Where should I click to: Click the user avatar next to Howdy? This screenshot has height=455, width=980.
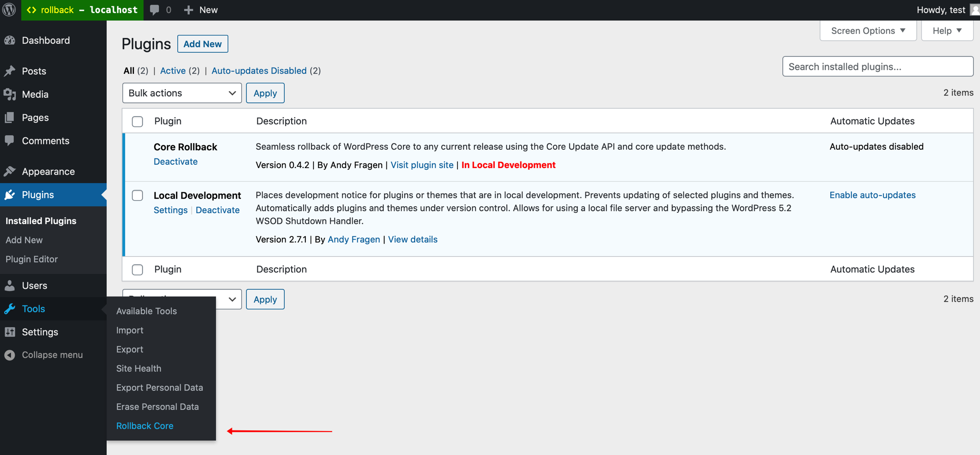click(975, 10)
